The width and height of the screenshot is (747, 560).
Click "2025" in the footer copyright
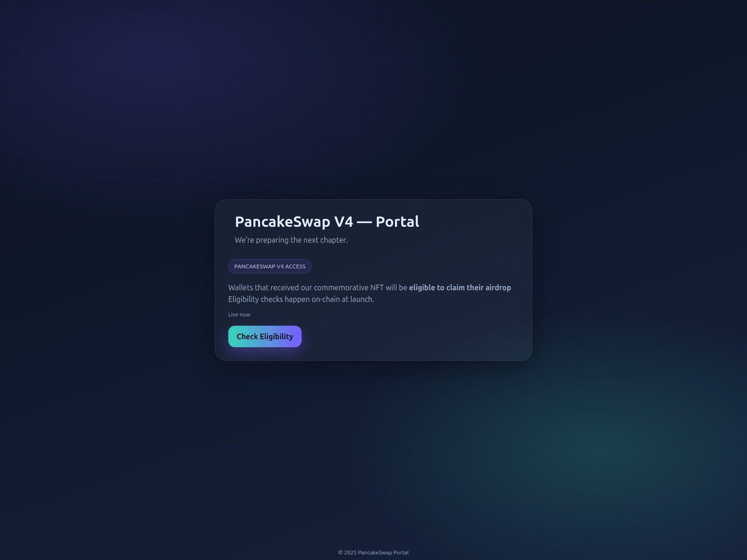click(x=350, y=553)
